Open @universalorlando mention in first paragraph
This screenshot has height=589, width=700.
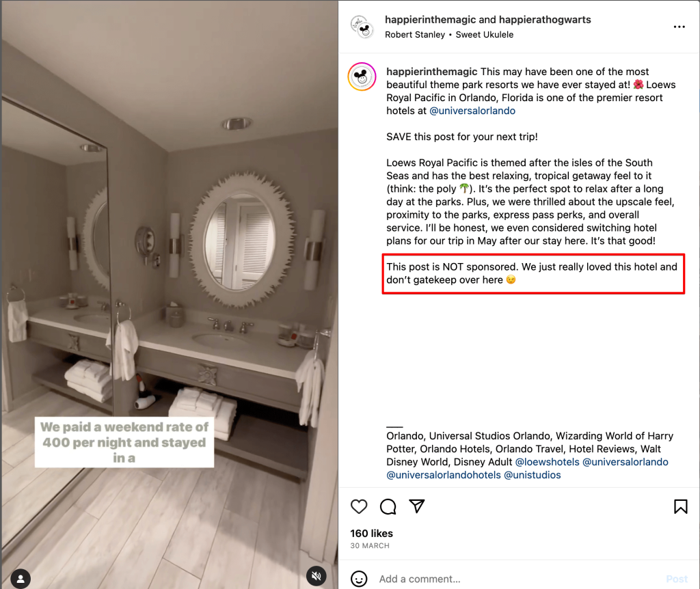tap(472, 111)
